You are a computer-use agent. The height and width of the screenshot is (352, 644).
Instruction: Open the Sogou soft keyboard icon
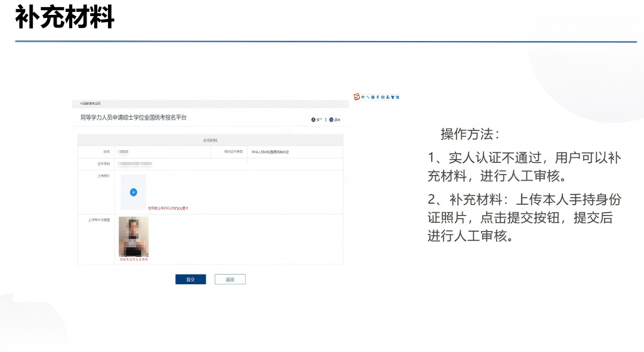coord(383,96)
